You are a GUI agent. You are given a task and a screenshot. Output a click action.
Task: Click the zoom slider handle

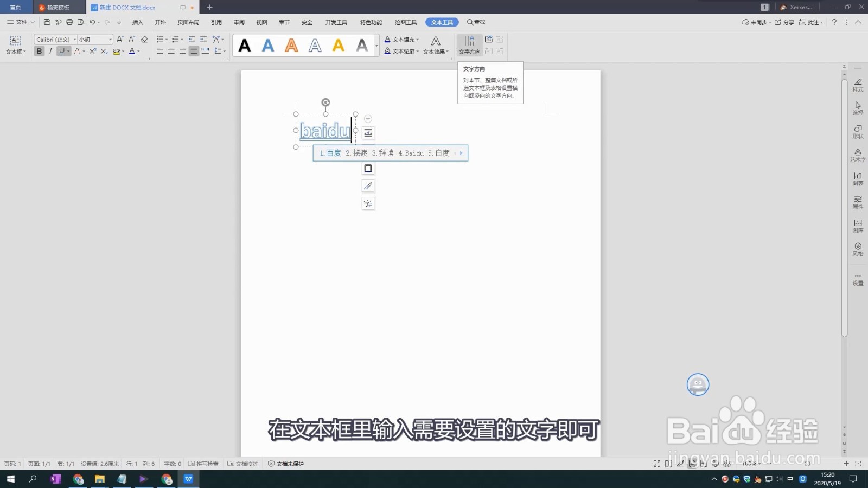point(807,464)
